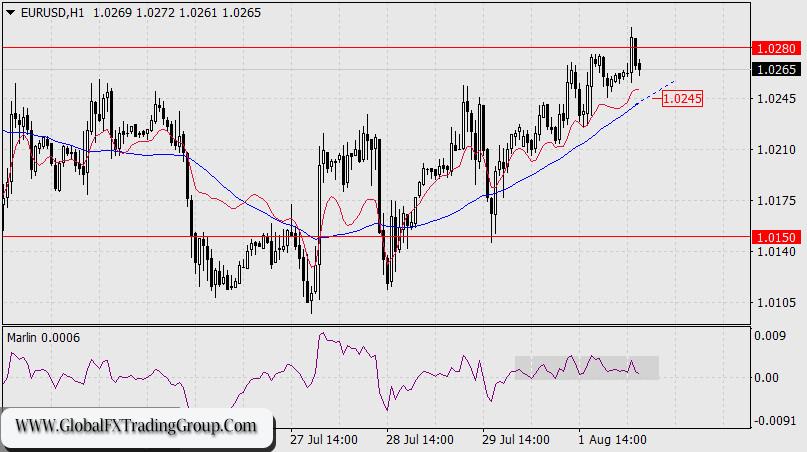Viewport: 807px width, 452px height.
Task: Click the 1 Aug 14:00 time label
Action: pos(612,440)
